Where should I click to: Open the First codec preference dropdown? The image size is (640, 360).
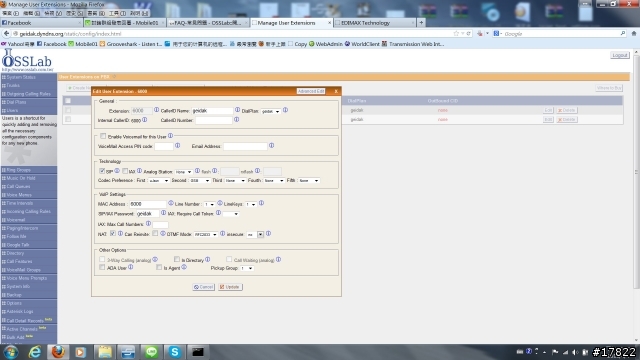(x=158, y=180)
